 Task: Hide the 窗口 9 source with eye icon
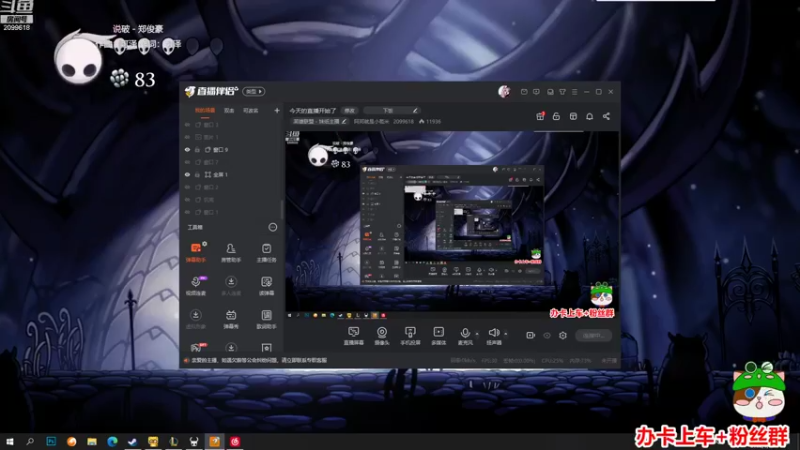pyautogui.click(x=187, y=149)
